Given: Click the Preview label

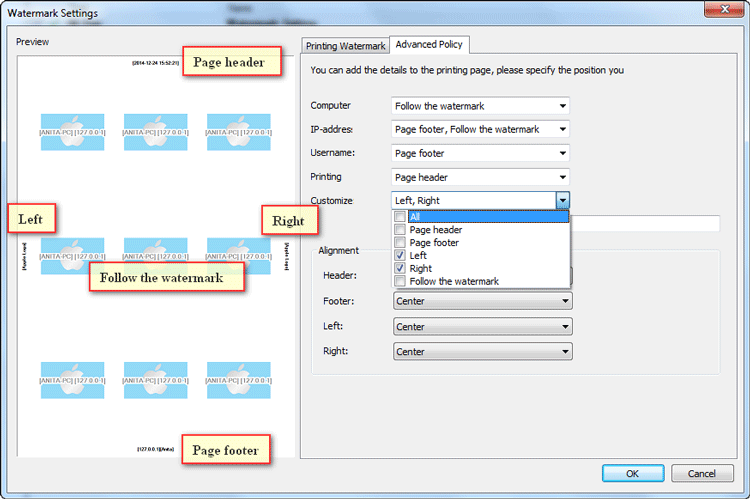Looking at the screenshot, I should (x=33, y=42).
